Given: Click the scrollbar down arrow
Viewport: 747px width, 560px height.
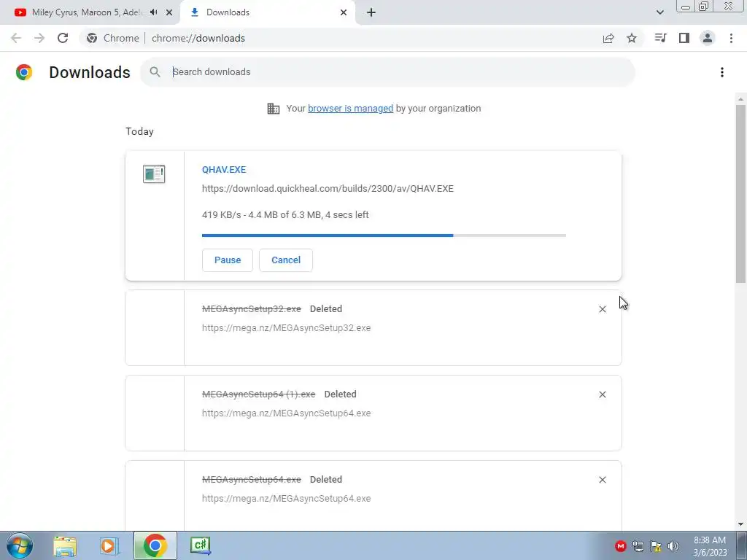Looking at the screenshot, I should (x=741, y=524).
